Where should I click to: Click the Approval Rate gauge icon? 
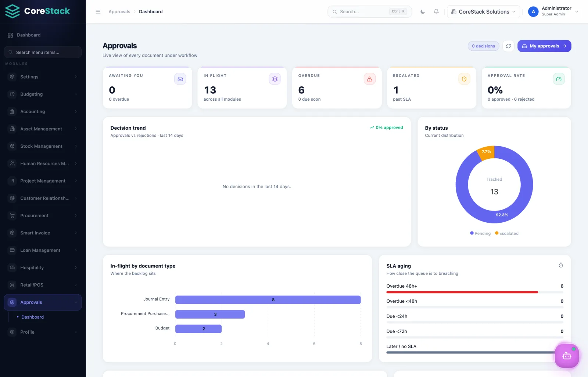click(559, 79)
